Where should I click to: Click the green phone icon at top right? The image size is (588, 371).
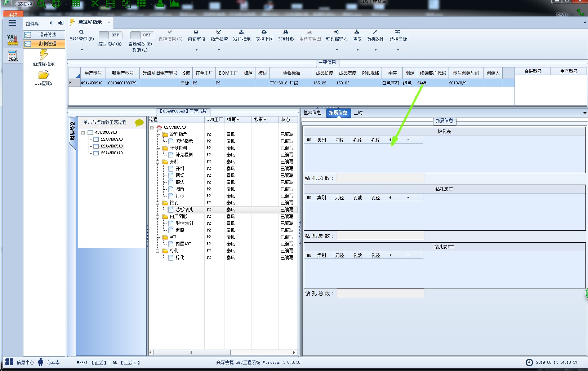(x=580, y=12)
